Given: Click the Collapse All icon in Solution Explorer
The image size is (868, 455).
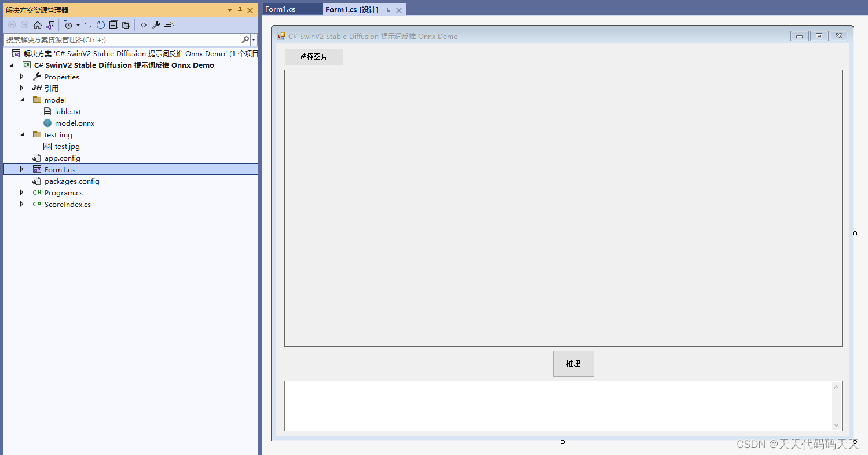Looking at the screenshot, I should tap(113, 25).
